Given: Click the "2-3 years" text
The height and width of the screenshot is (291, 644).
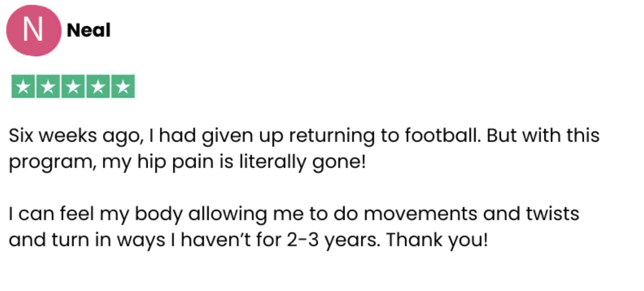Looking at the screenshot, I should 334,240.
